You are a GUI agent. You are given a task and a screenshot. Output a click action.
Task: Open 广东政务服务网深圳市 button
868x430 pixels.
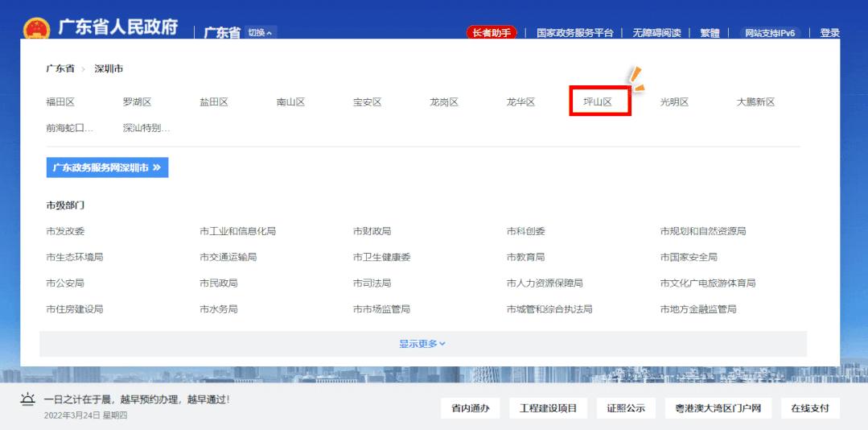click(107, 167)
